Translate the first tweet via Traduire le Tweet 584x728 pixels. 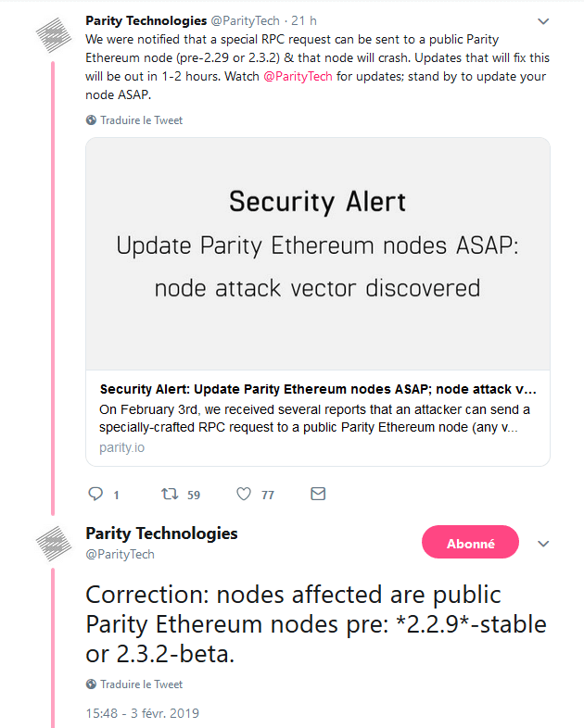pyautogui.click(x=141, y=120)
